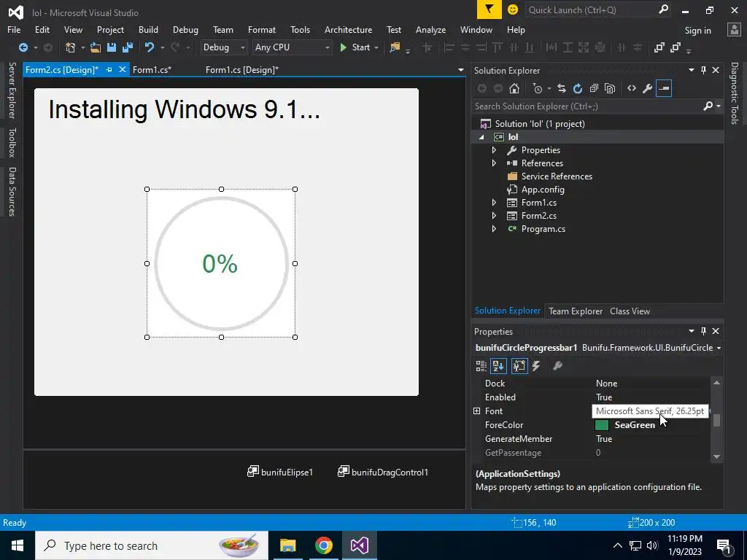Open Pending Changes Filter in Solution Explorer

click(x=538, y=88)
